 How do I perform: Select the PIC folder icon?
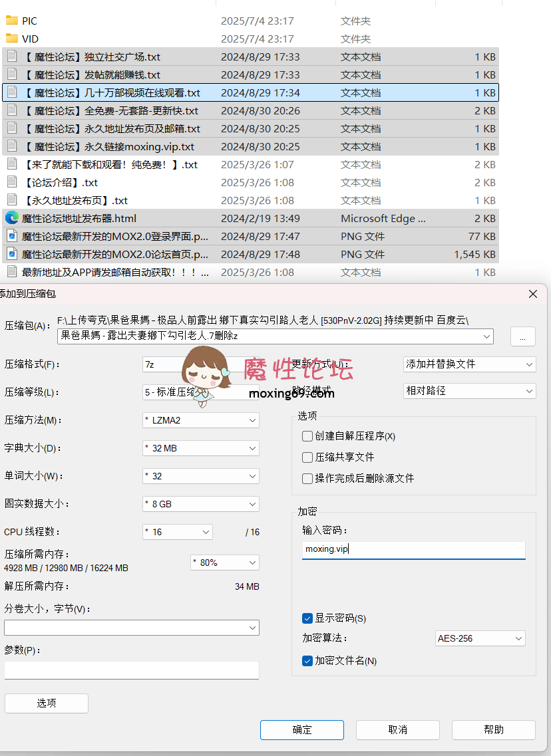pyautogui.click(x=11, y=20)
